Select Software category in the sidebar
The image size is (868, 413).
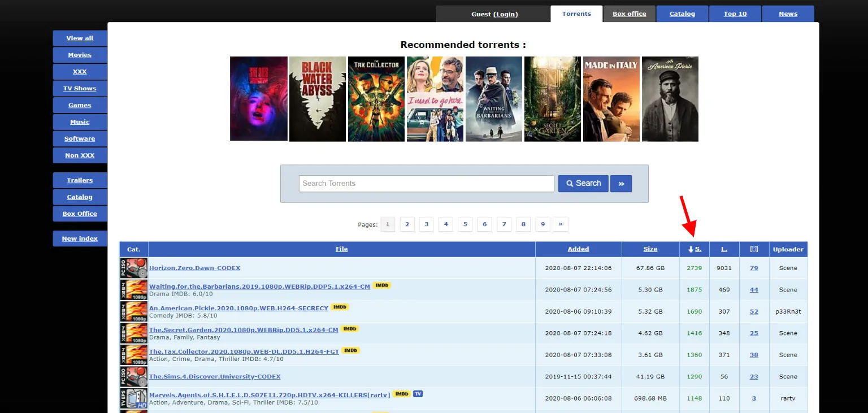pos(80,138)
